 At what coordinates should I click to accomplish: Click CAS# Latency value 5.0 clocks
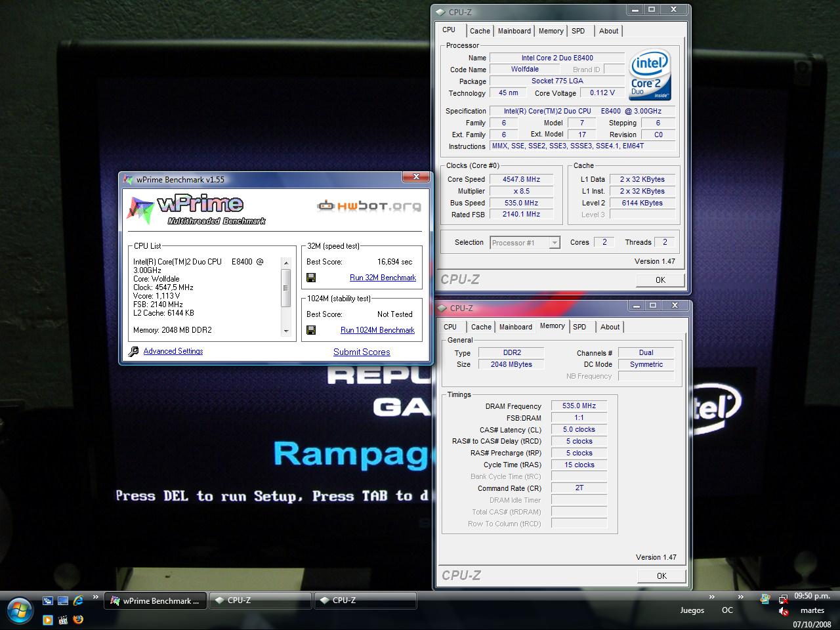point(579,429)
